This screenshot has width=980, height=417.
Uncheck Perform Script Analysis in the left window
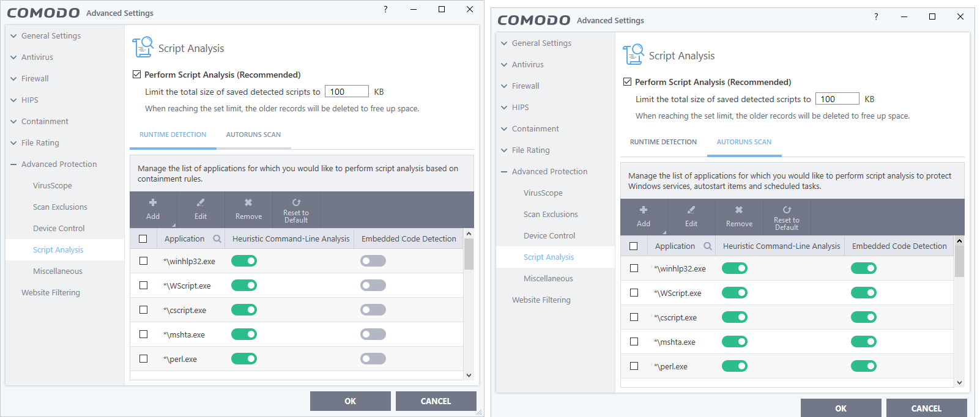pos(137,75)
